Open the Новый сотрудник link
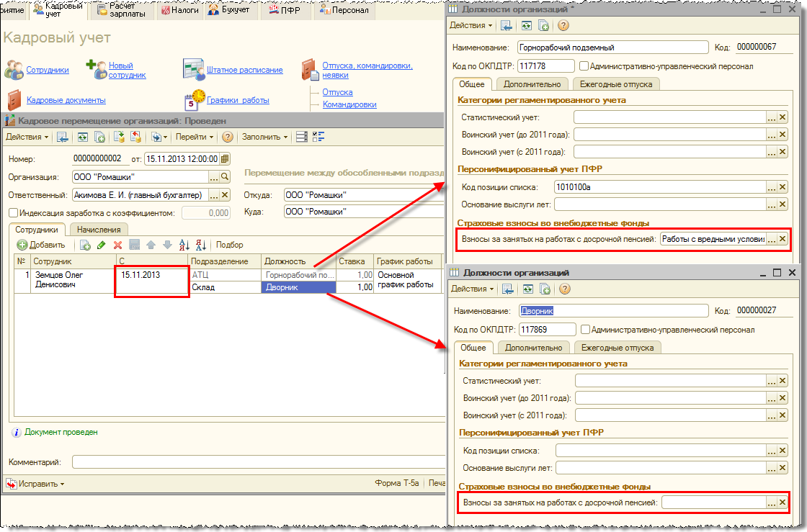 pyautogui.click(x=127, y=71)
